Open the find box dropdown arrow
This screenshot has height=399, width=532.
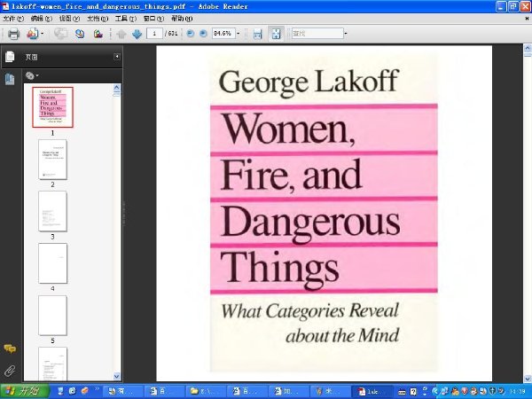click(346, 34)
